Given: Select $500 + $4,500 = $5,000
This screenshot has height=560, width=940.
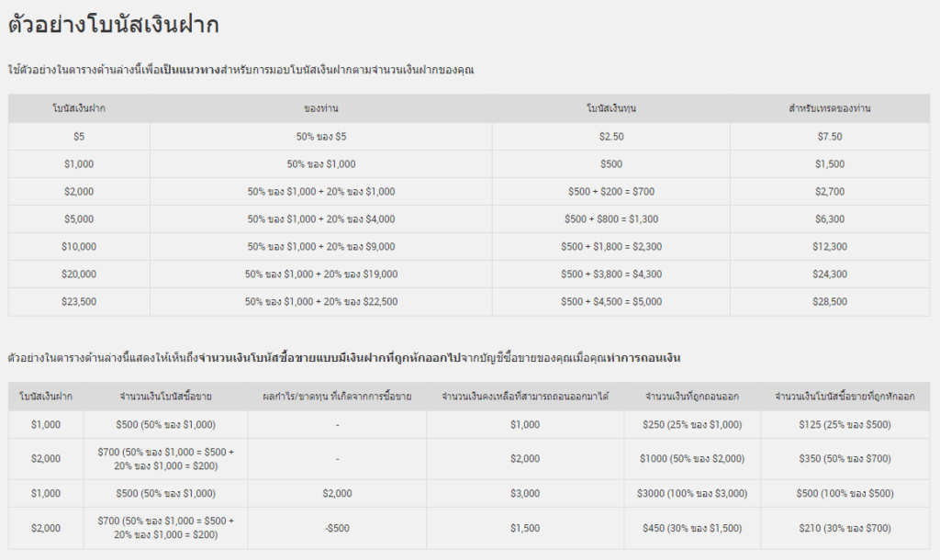Looking at the screenshot, I should (x=610, y=302).
